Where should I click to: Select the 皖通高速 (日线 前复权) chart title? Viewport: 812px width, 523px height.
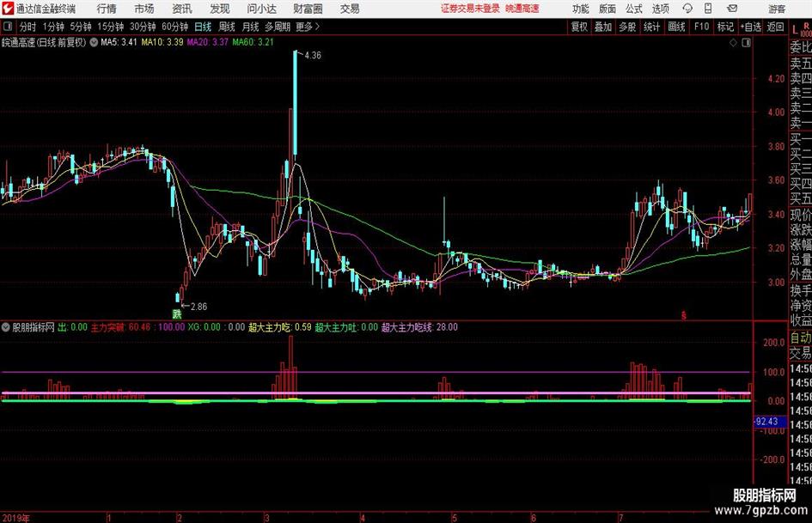pyautogui.click(x=44, y=42)
